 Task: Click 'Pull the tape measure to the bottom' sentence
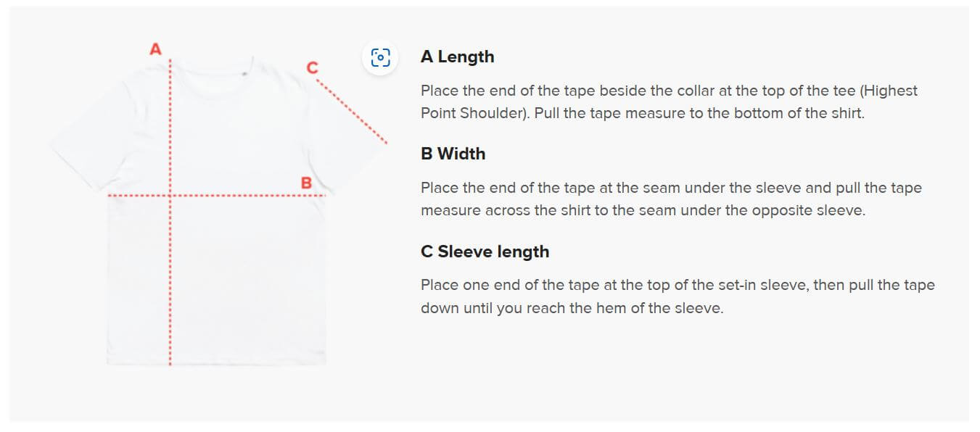(x=699, y=114)
